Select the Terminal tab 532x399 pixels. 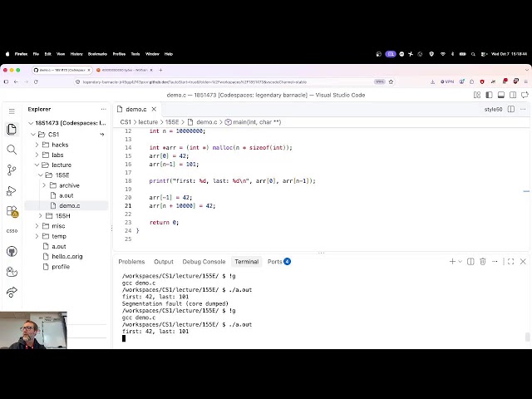click(x=247, y=262)
